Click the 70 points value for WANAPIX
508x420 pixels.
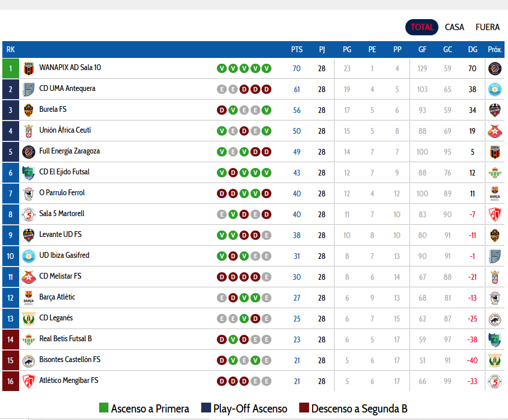(x=297, y=68)
